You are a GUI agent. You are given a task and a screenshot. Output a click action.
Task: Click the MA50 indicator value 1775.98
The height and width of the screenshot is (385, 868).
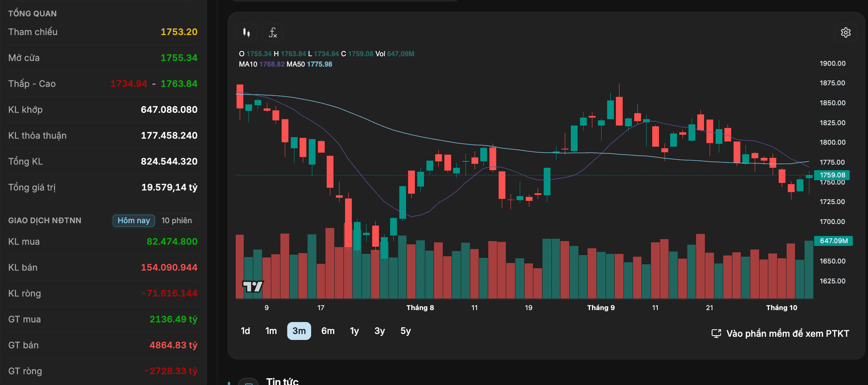tap(320, 64)
